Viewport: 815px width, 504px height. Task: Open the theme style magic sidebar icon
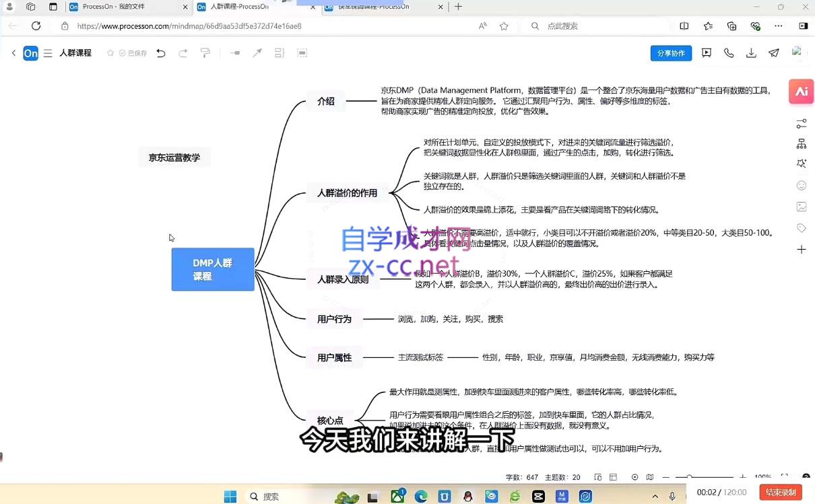[x=802, y=164]
